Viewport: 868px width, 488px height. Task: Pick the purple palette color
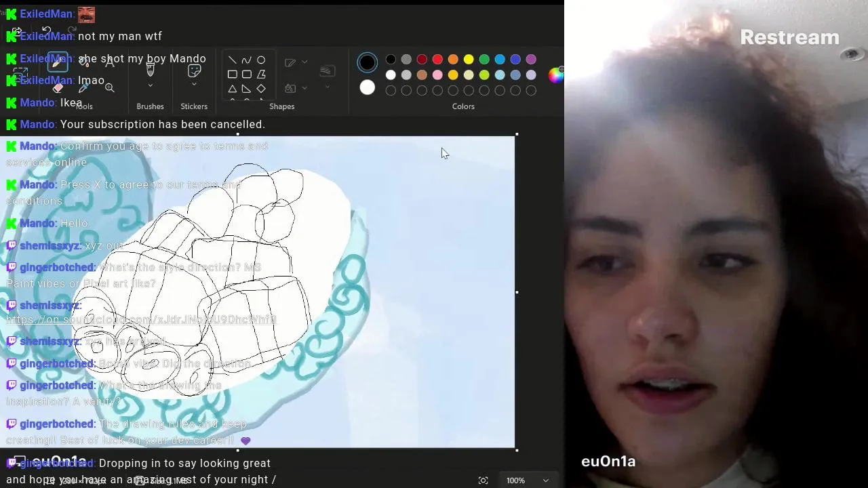pos(531,60)
